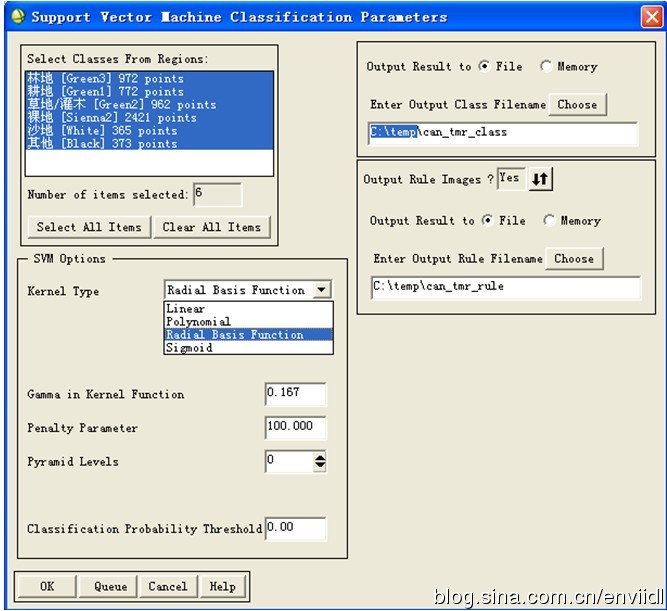This screenshot has width=667, height=611.
Task: Click Clear All Items button
Action: click(x=212, y=227)
